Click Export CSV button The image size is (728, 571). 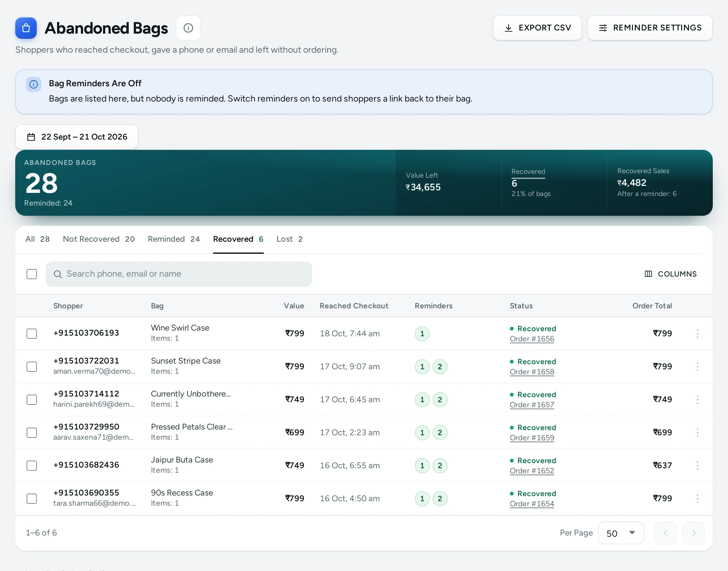click(x=537, y=28)
